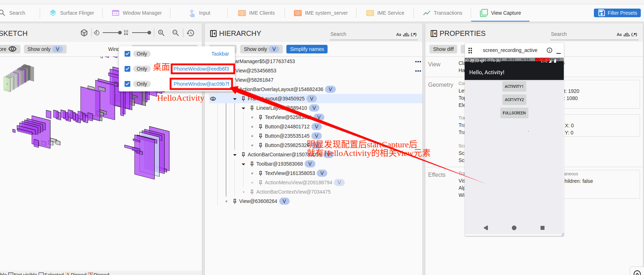Pin the ActionMenuView@209188794 node

(x=261, y=182)
